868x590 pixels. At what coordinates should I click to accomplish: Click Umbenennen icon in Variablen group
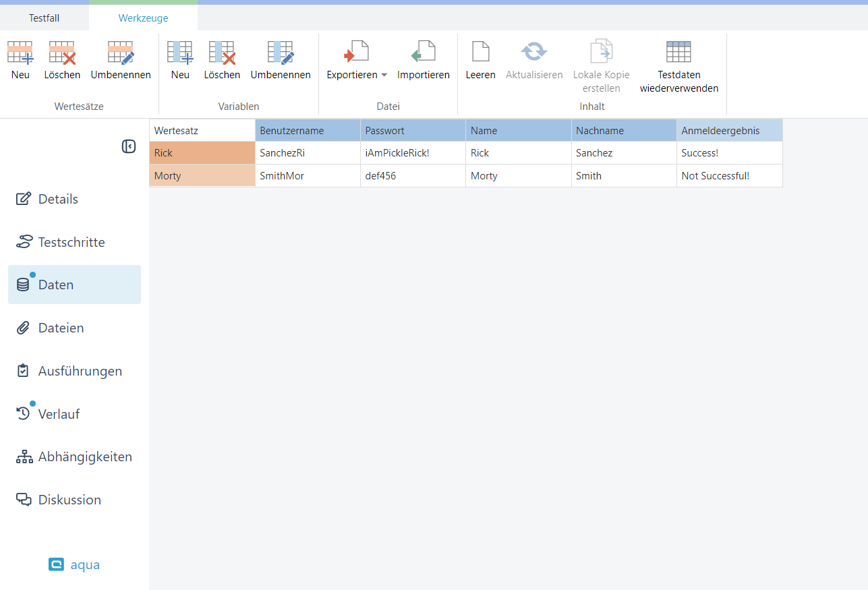281,53
